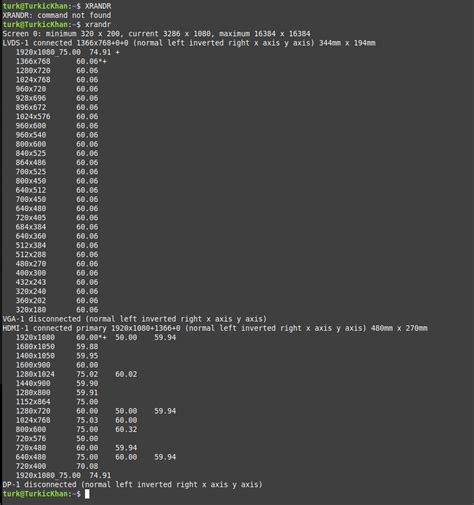Click the '360x202' resolution entry
This screenshot has height=505, width=474.
[31, 301]
